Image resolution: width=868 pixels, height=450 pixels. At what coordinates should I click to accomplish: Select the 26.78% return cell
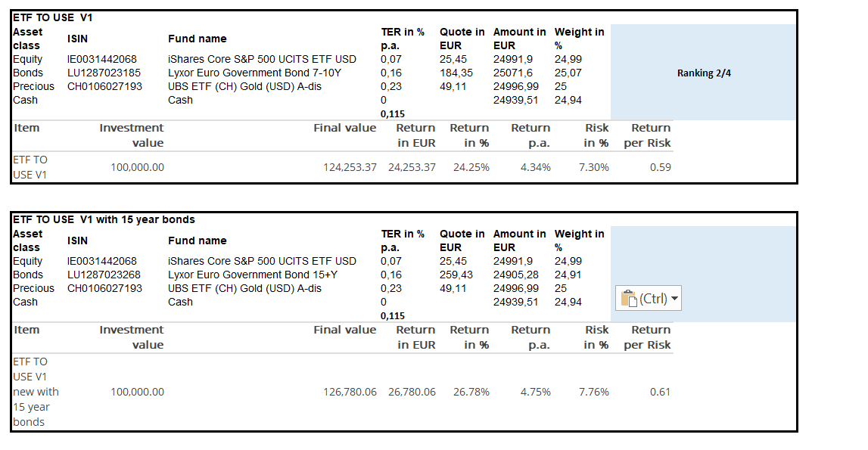point(471,392)
